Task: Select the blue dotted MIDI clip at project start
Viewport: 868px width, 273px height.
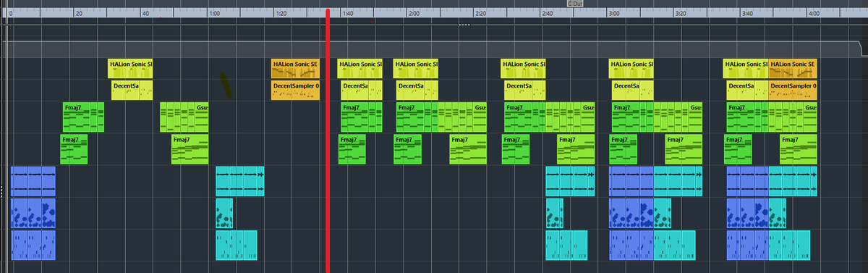Action: (x=33, y=213)
